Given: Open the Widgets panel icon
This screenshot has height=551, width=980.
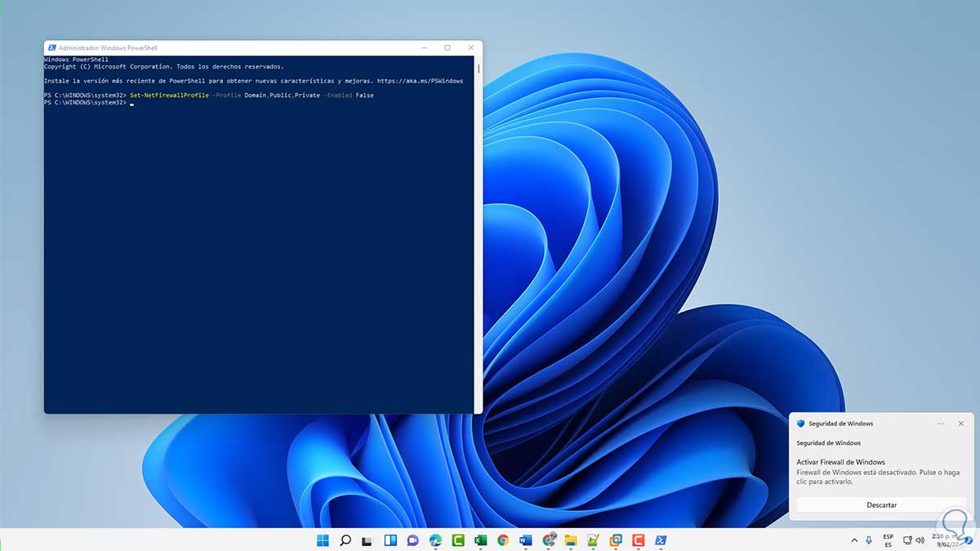Looking at the screenshot, I should coord(390,540).
